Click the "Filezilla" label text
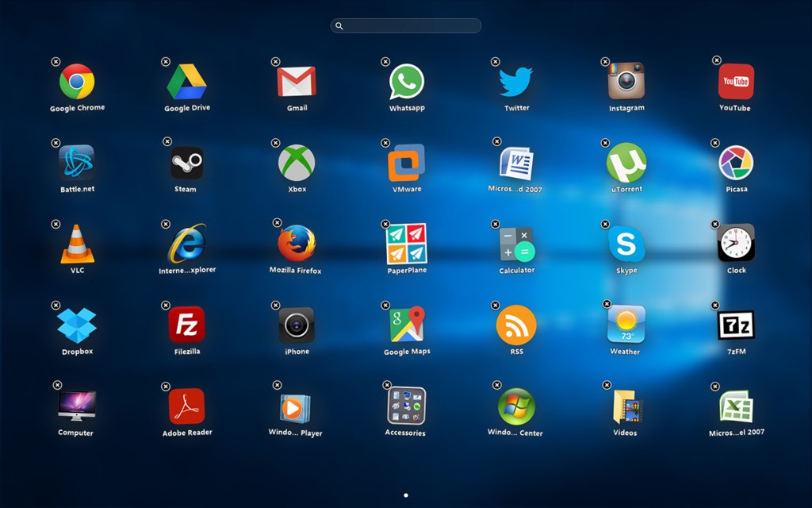The image size is (812, 508). [187, 351]
